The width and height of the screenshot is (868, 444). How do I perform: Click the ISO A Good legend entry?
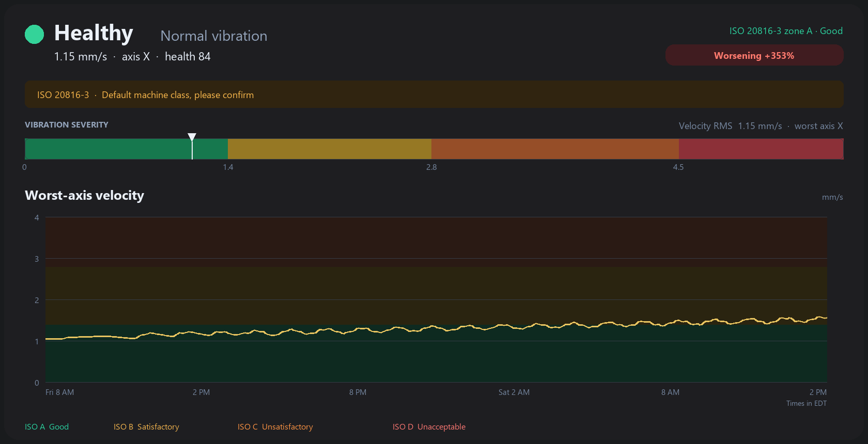tap(47, 427)
